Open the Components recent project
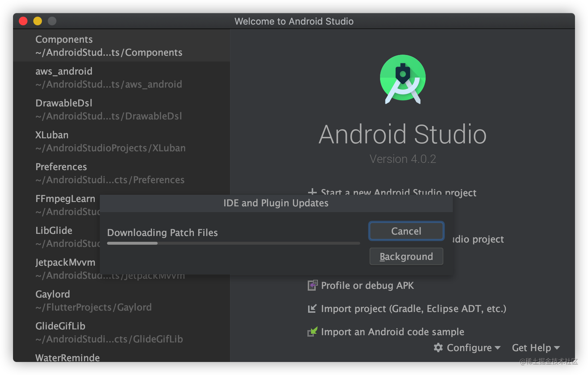The height and width of the screenshot is (375, 588). click(122, 46)
